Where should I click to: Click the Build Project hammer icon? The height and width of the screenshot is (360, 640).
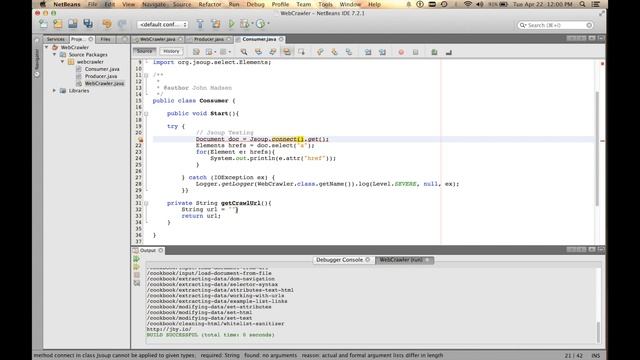[x=200, y=24]
